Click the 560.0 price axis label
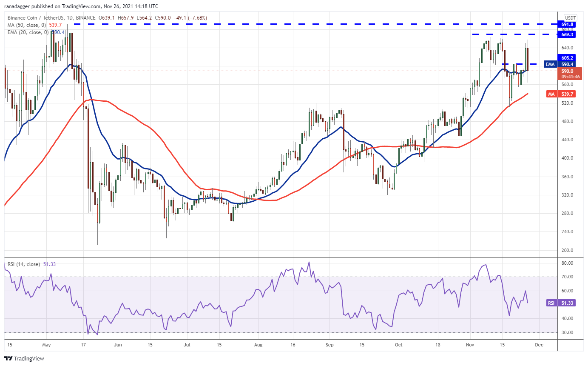 pos(567,84)
